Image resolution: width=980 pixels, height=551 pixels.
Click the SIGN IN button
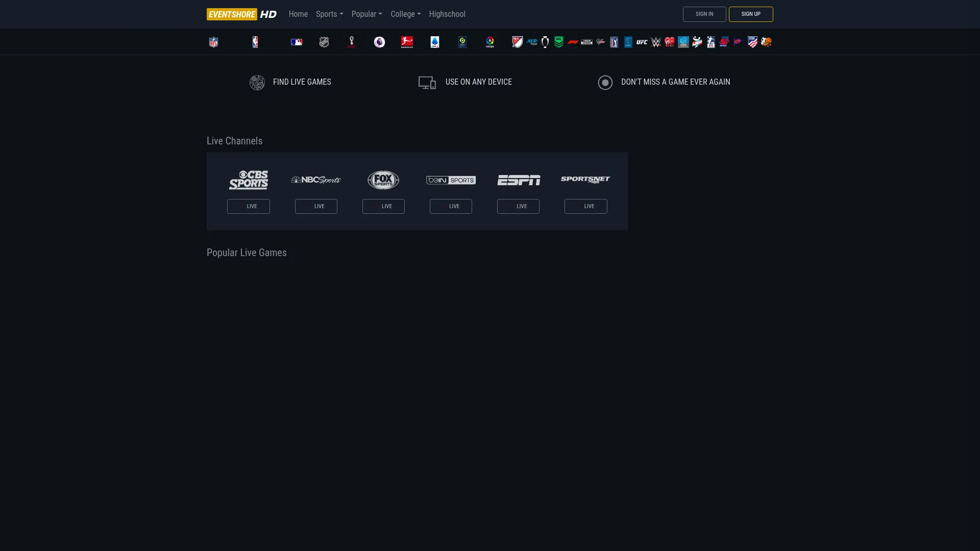(704, 14)
